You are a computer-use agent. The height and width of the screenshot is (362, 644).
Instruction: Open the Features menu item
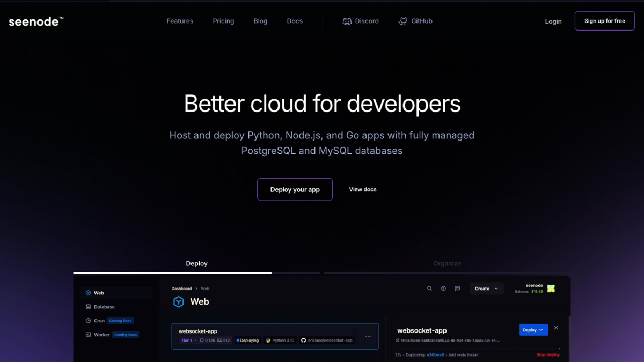pyautogui.click(x=180, y=21)
